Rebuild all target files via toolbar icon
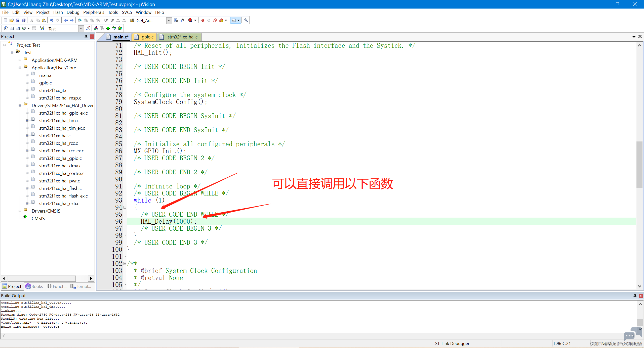This screenshot has width=644, height=348. coord(18,28)
